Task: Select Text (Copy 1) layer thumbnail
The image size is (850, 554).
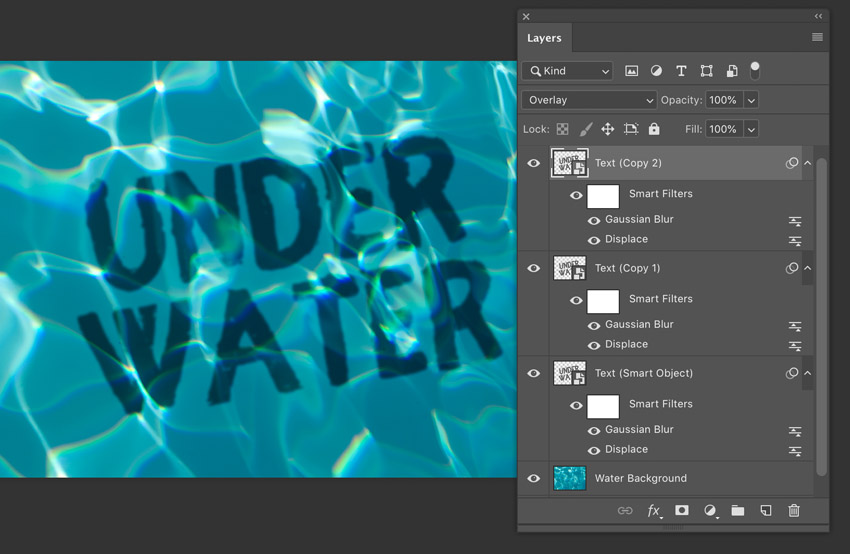Action: 570,268
